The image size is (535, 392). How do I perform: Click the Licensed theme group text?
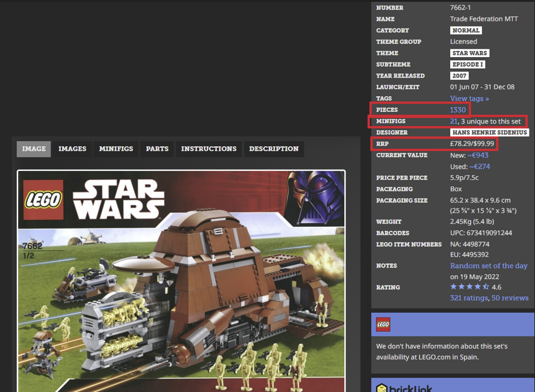[463, 41]
